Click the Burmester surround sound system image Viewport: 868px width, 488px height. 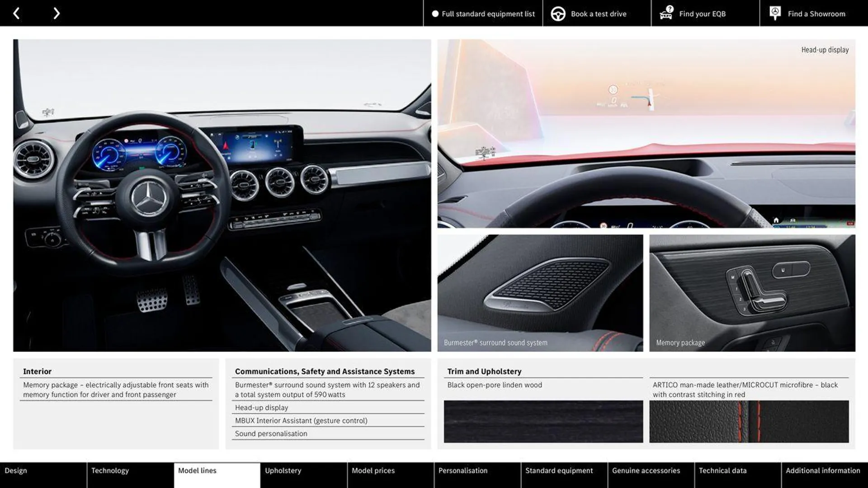540,293
